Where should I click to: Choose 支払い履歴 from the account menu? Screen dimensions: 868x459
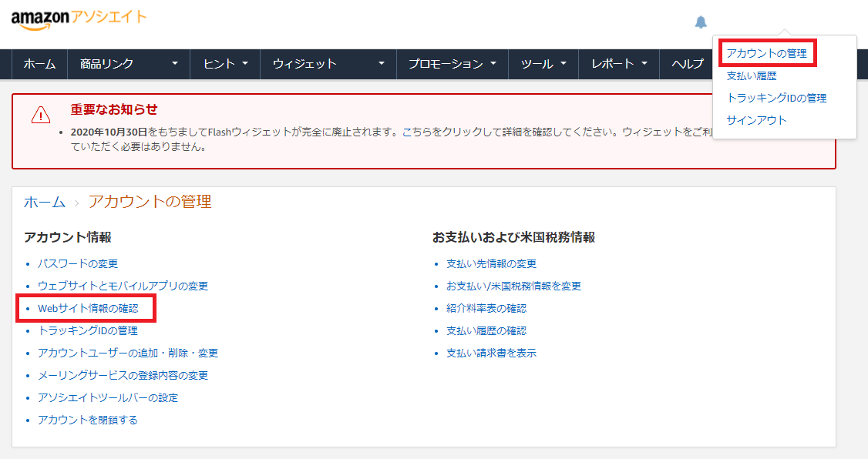[x=752, y=76]
